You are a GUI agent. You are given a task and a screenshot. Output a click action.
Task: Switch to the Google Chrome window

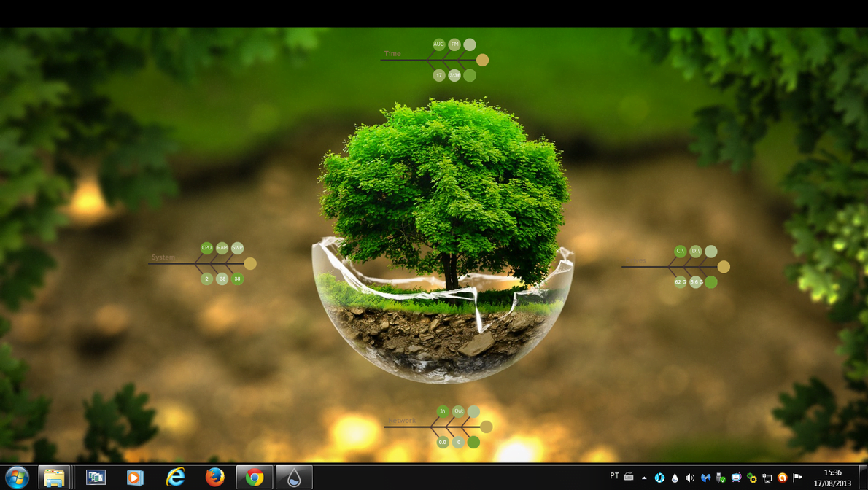coord(255,478)
